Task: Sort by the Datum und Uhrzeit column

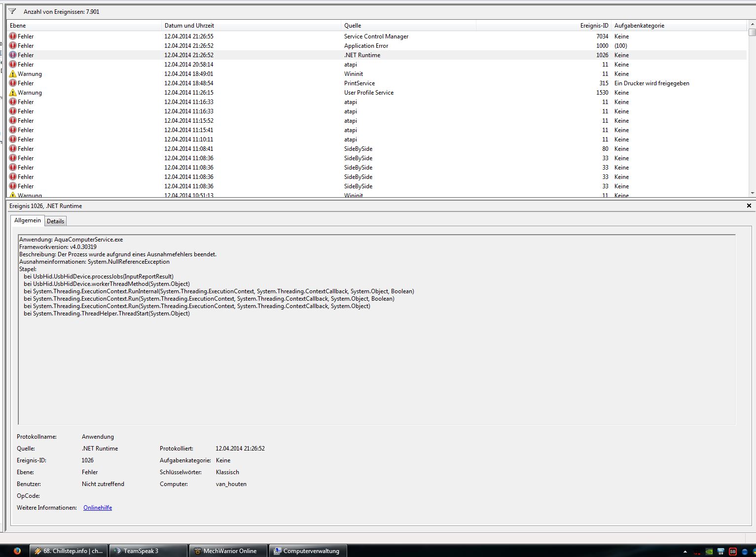Action: (x=251, y=26)
